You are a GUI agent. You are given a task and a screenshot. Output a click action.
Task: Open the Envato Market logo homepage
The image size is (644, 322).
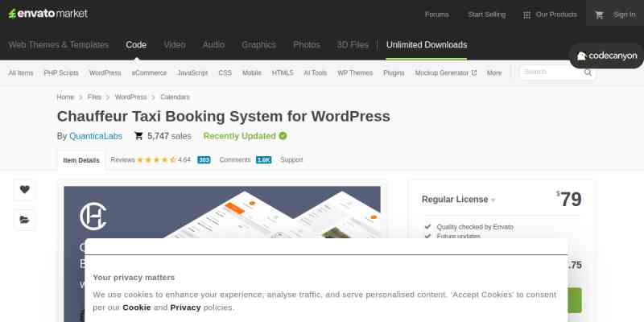pyautogui.click(x=48, y=14)
